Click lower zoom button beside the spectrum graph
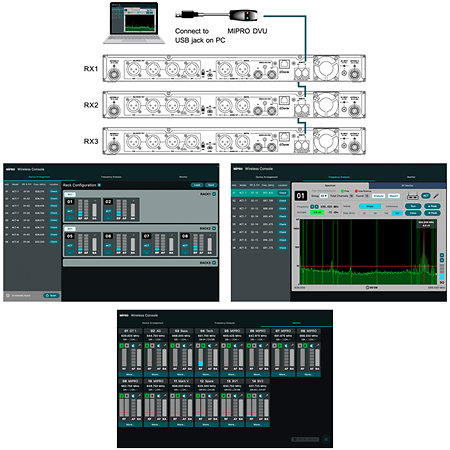Screen dimensions: 450x450 coord(442,260)
